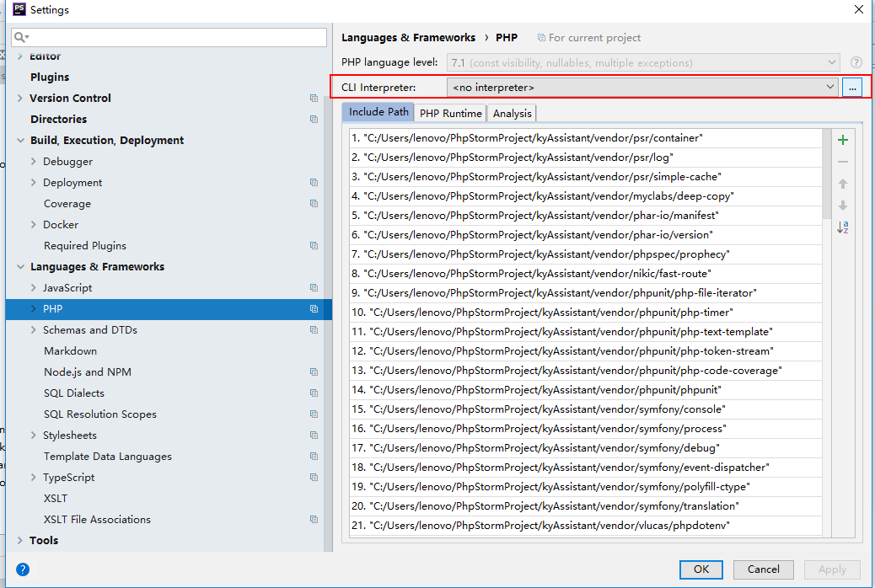Click the minus remove path icon
The image size is (875, 588).
843,162
